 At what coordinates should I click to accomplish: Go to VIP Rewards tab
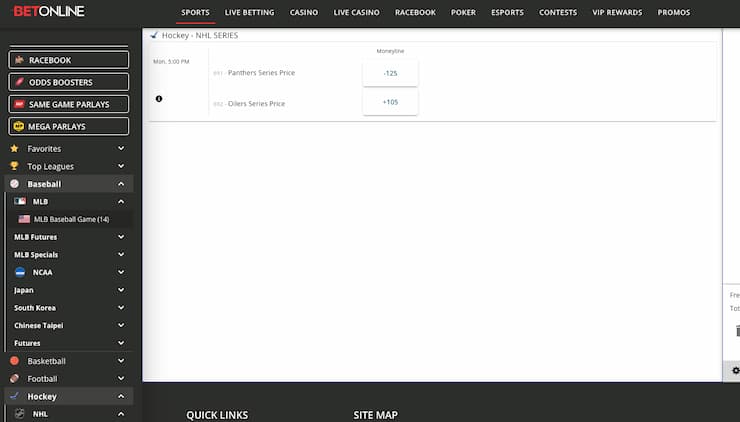617,12
